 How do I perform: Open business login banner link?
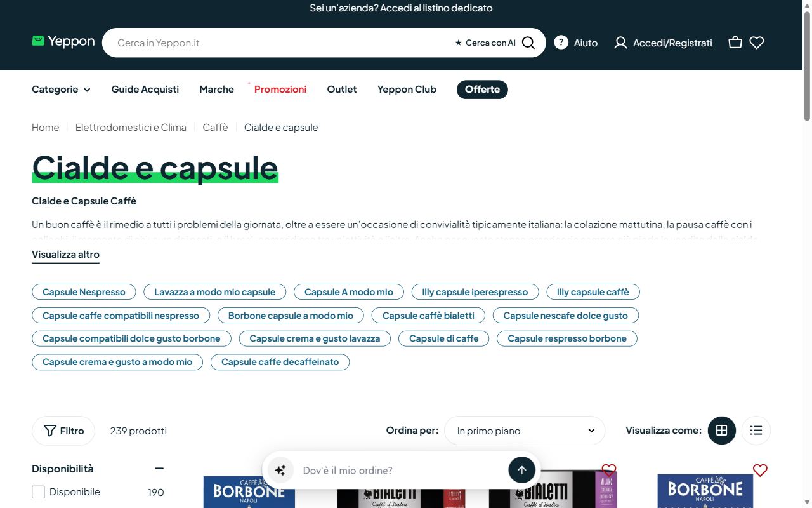pos(401,8)
